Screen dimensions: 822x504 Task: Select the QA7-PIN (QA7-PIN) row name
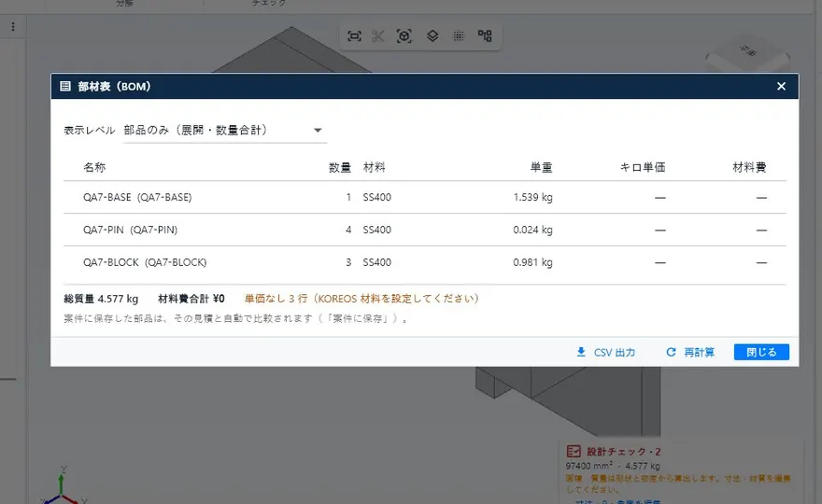[x=130, y=230]
